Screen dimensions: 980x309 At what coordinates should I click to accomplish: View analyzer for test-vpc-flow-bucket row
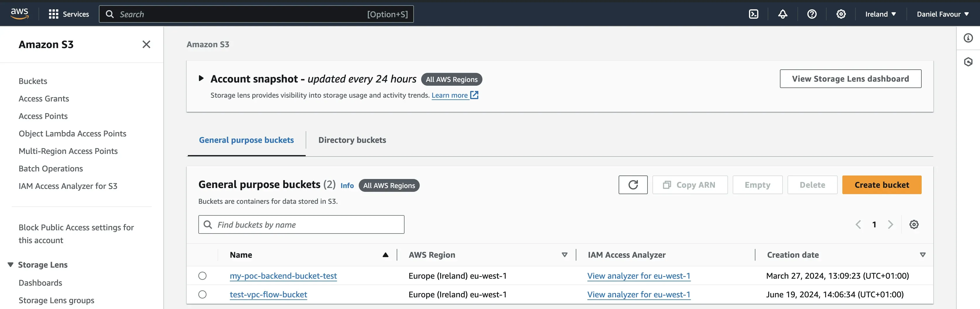pos(638,294)
